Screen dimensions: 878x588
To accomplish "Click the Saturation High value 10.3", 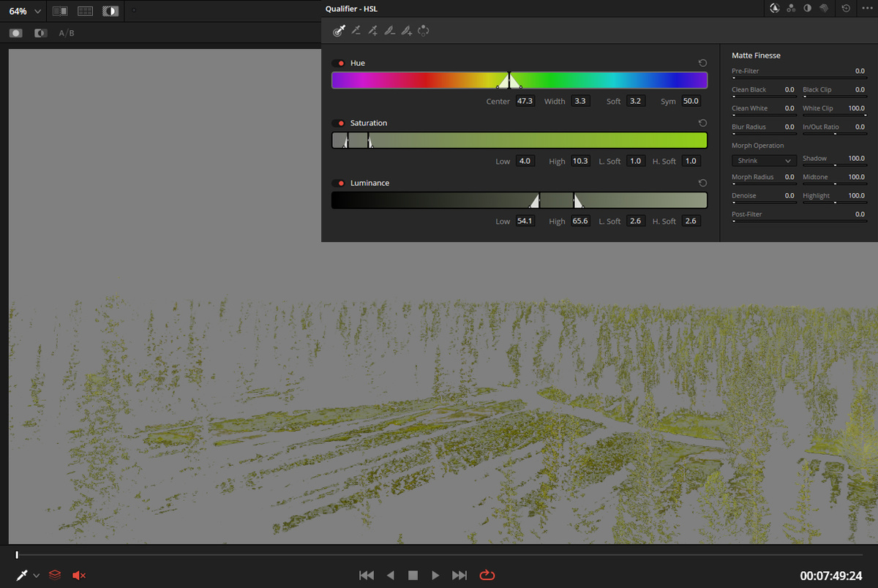I will (580, 161).
